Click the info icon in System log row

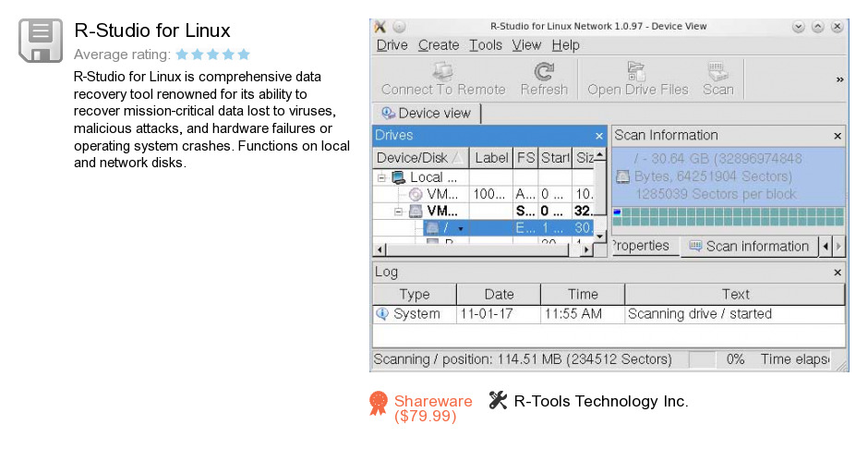(x=382, y=314)
